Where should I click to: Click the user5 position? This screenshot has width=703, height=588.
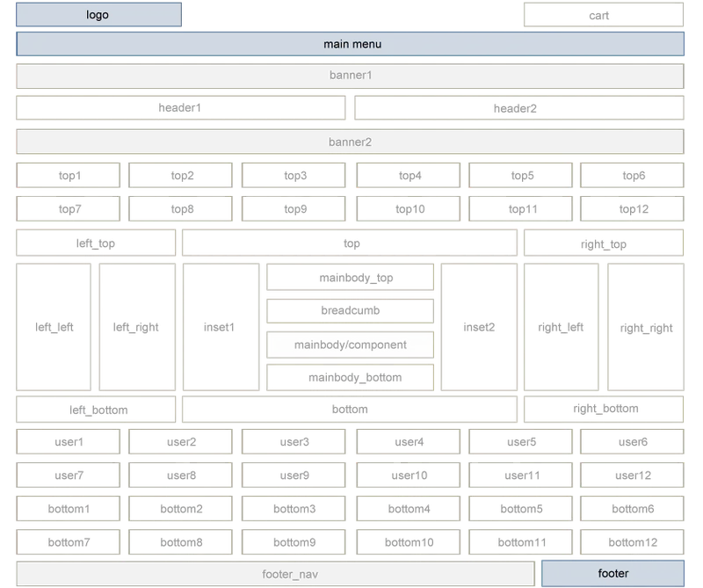[x=520, y=442]
